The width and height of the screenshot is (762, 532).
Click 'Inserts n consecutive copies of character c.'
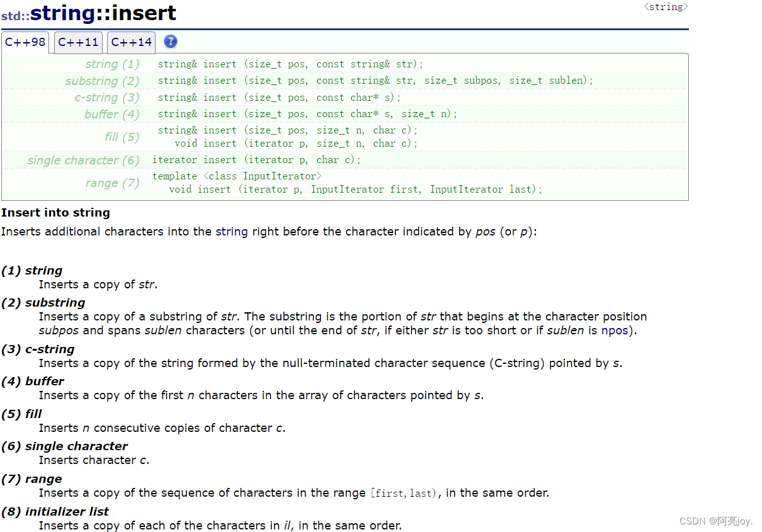pos(162,428)
